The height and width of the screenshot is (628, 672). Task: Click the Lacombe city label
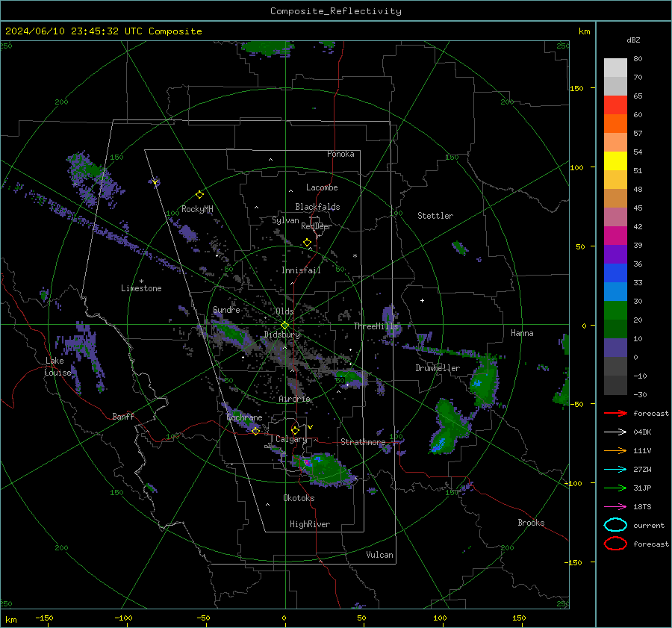pos(322,187)
